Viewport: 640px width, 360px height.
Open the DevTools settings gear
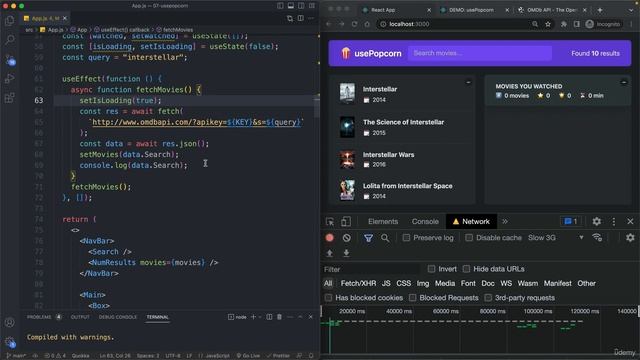pyautogui.click(x=596, y=221)
